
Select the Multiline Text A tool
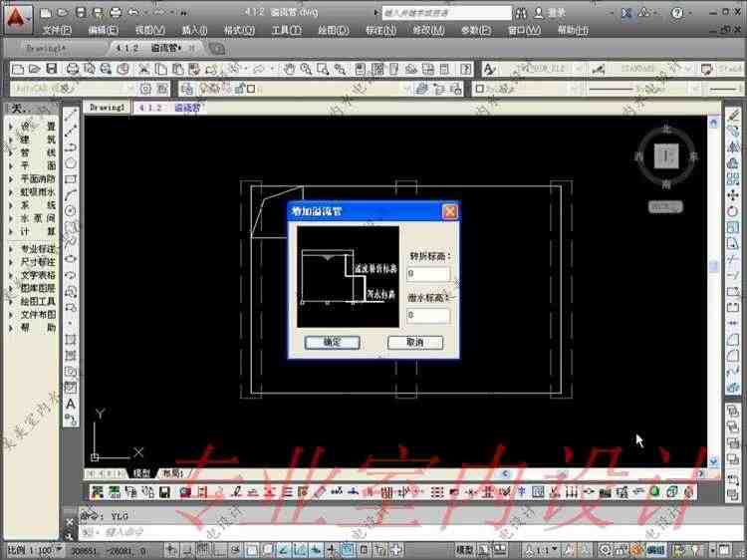[x=71, y=404]
